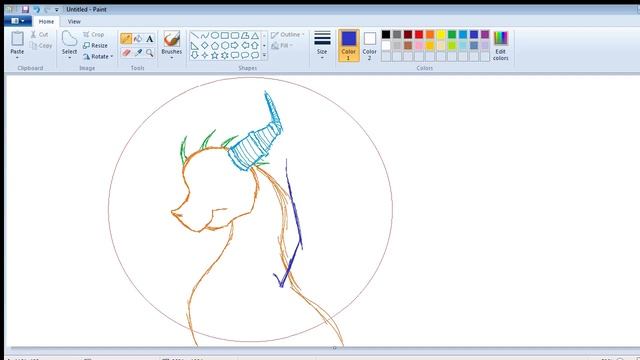
Task: Select the Color picker eyedropper tool
Action: tap(138, 53)
